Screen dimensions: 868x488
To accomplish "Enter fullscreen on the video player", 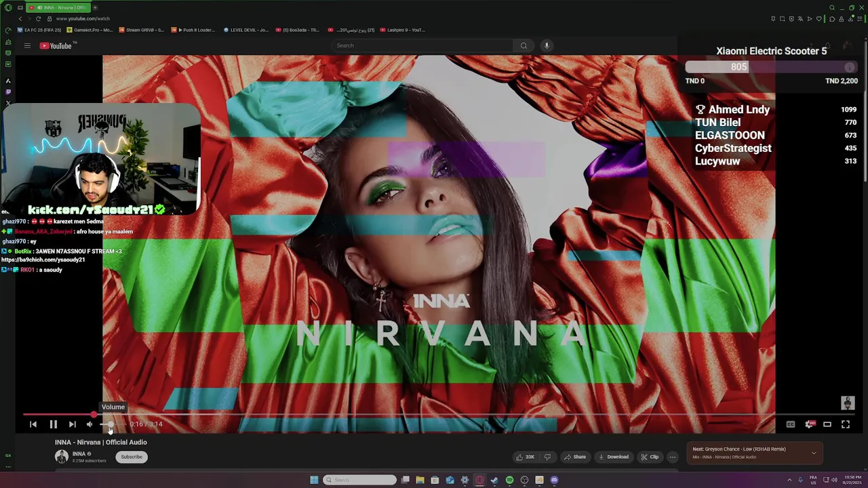I will [x=846, y=424].
